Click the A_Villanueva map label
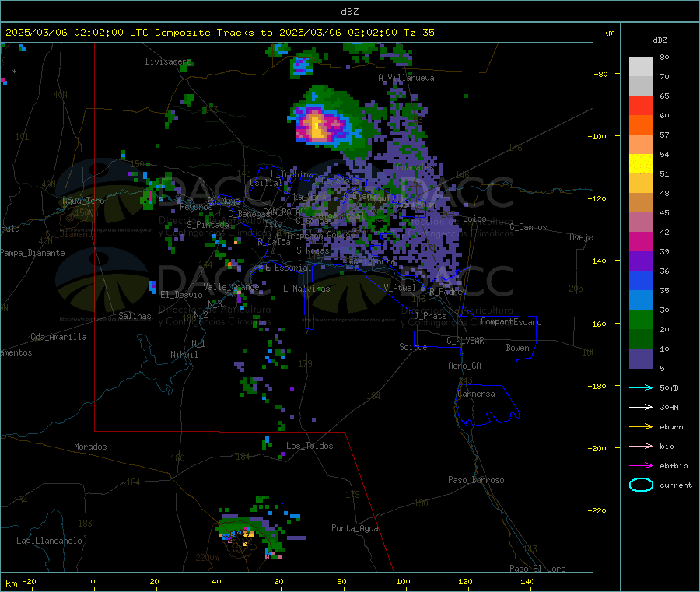Image resolution: width=700 pixels, height=592 pixels. (406, 78)
